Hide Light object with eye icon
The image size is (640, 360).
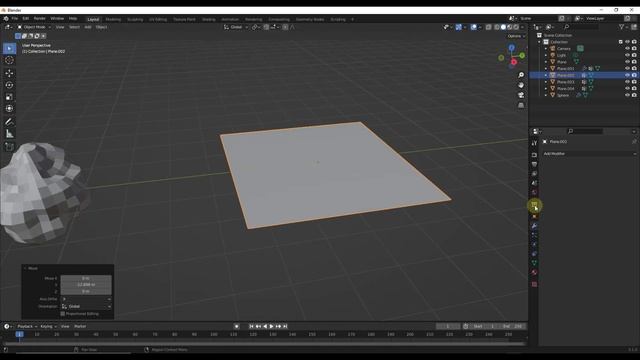click(x=627, y=55)
